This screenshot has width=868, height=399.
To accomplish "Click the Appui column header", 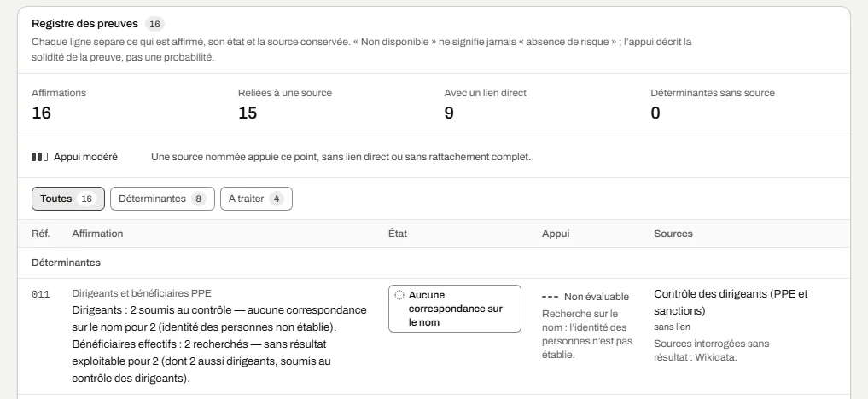I will point(556,234).
